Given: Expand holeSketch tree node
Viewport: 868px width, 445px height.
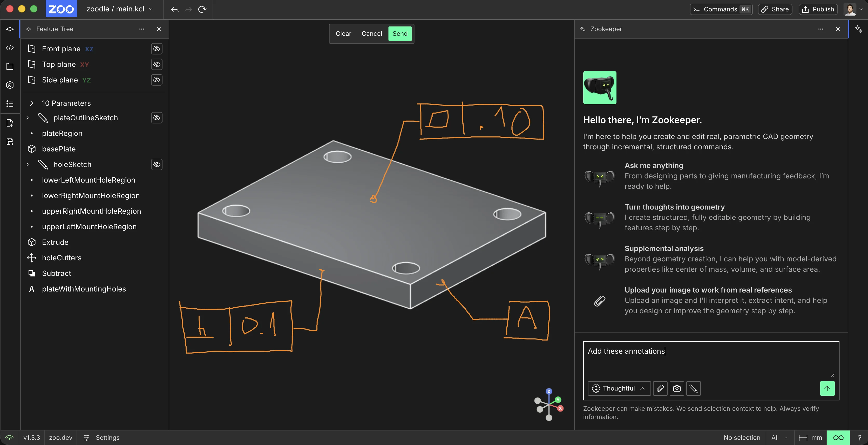Looking at the screenshot, I should (28, 164).
